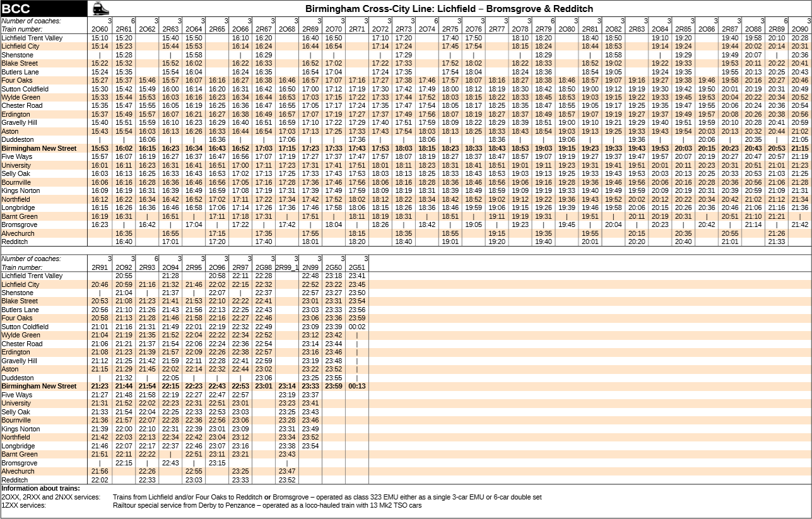Click train number 2R93
812x519 pixels.
point(147,267)
